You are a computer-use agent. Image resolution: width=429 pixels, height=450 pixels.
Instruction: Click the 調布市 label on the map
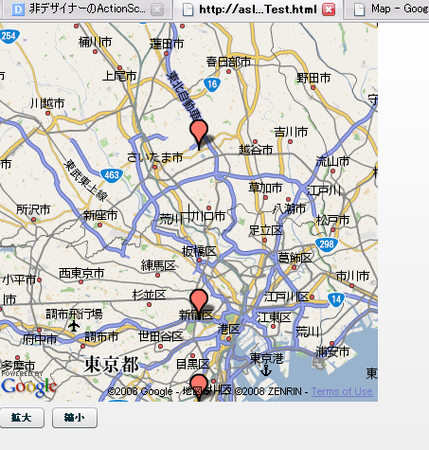101,337
